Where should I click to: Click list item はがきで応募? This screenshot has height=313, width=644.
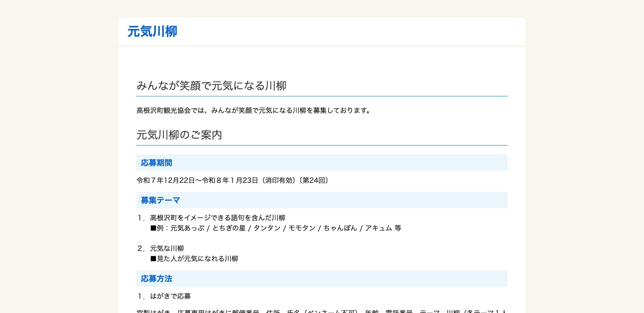point(170,296)
